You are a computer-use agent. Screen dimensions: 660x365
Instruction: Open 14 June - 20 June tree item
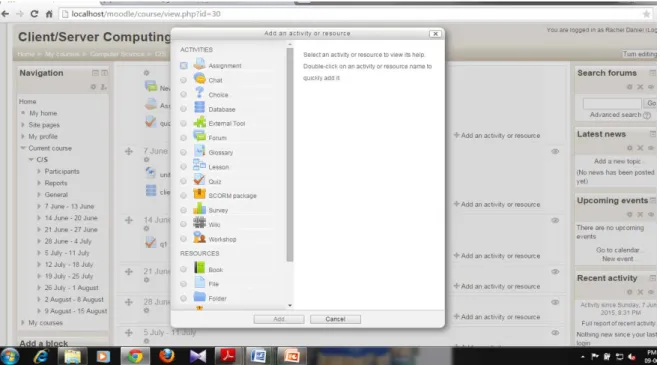(x=71, y=218)
